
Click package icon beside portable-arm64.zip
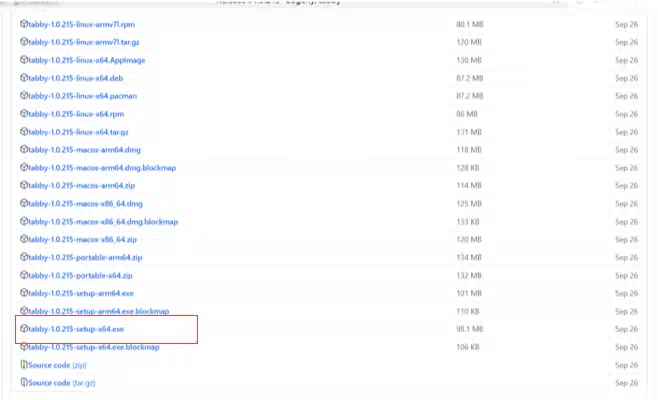tap(24, 257)
